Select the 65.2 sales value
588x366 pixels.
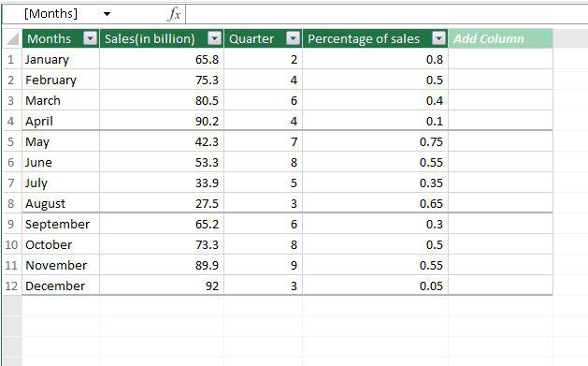click(162, 224)
